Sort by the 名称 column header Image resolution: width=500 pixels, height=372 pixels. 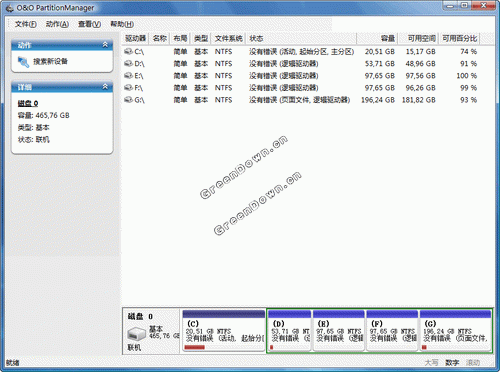tap(159, 39)
